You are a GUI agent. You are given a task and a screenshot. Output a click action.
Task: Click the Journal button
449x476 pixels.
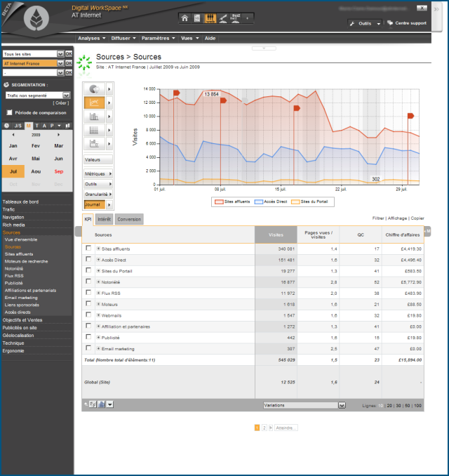click(94, 204)
